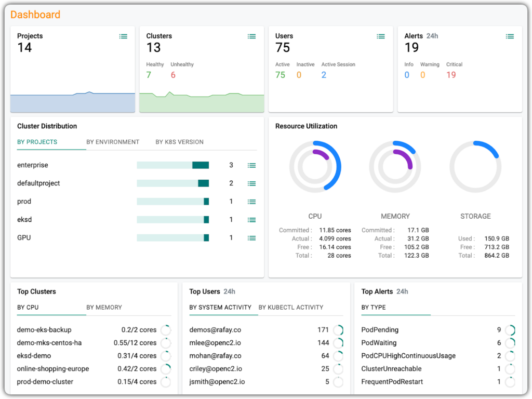Click the CPU utilization donut chart
The image size is (532, 399).
pos(315,166)
